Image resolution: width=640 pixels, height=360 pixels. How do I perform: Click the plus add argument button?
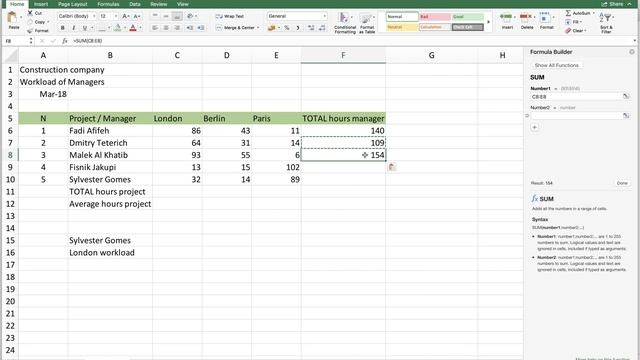(x=535, y=127)
